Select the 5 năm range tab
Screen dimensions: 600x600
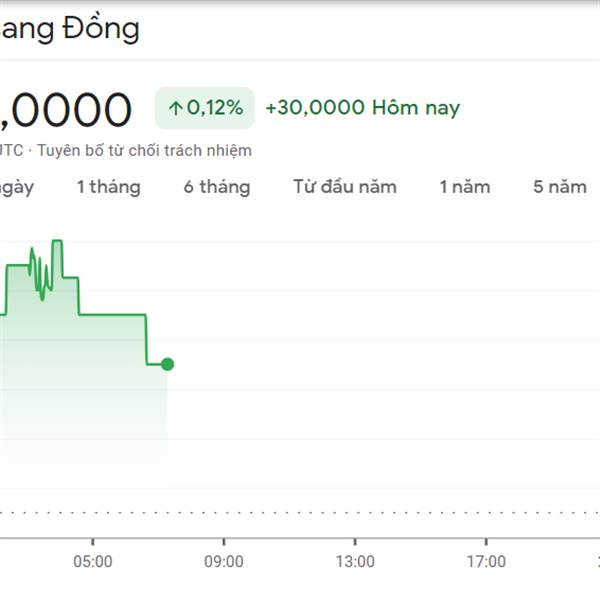click(560, 187)
